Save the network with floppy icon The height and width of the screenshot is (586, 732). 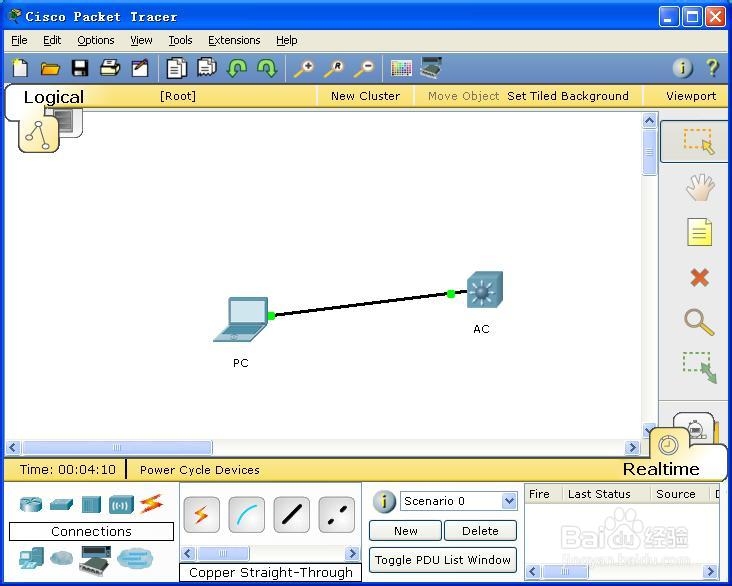tap(80, 68)
